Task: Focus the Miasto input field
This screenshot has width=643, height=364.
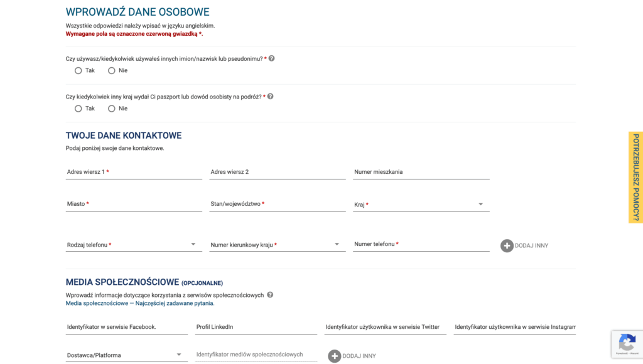Action: [x=134, y=204]
